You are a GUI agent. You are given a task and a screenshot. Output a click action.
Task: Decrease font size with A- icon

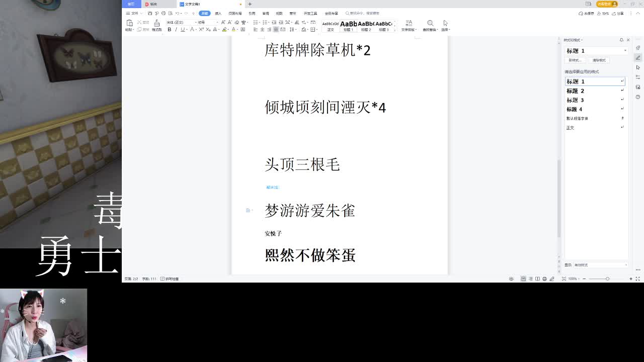click(x=230, y=22)
